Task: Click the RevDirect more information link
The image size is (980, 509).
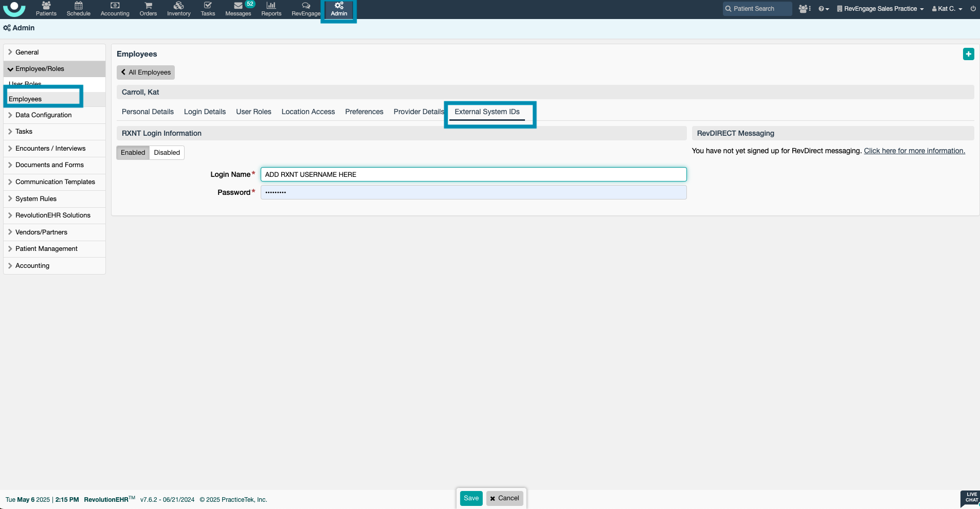Action: pyautogui.click(x=914, y=151)
